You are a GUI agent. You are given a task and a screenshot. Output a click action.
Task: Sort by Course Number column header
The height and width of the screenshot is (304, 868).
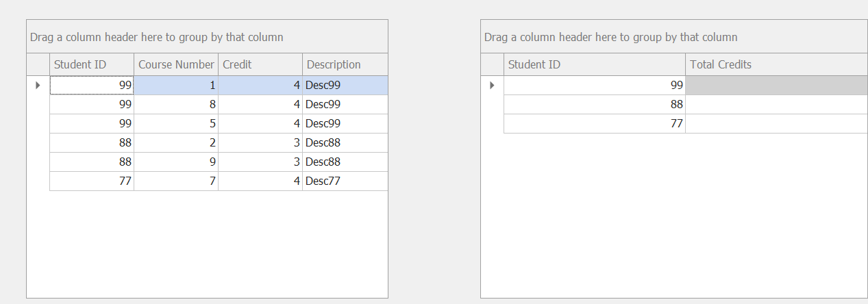(x=176, y=64)
